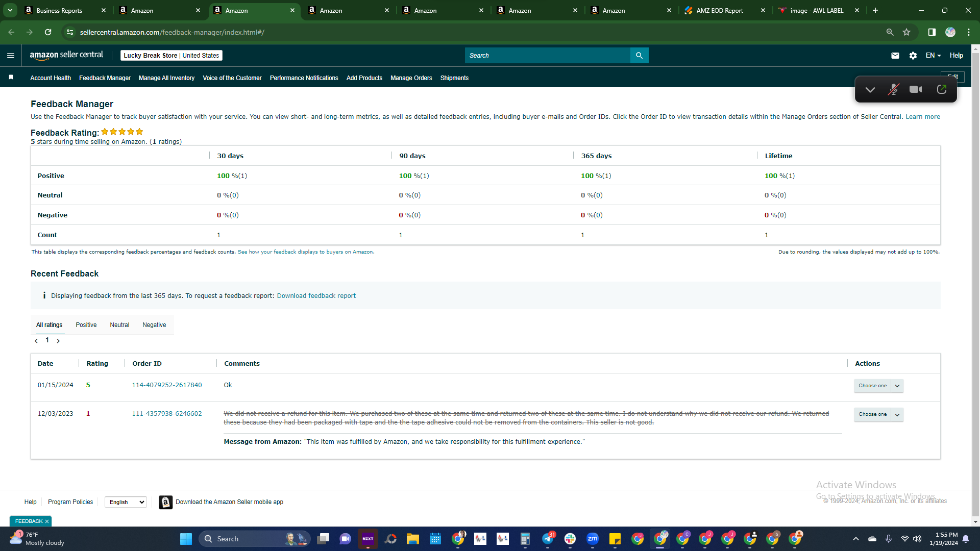Switch to image - AWL LABEL tab

tap(819, 10)
